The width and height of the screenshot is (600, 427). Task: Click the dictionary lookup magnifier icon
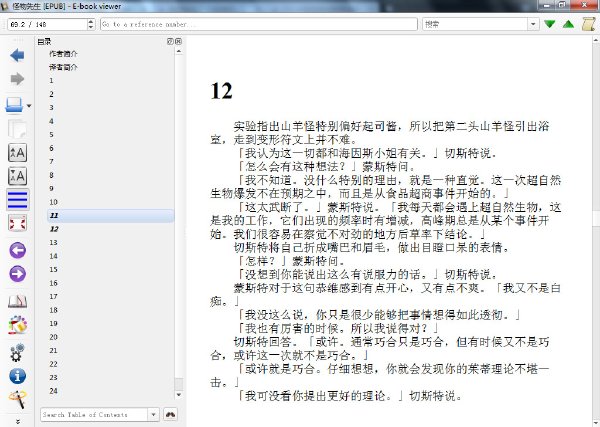17,399
